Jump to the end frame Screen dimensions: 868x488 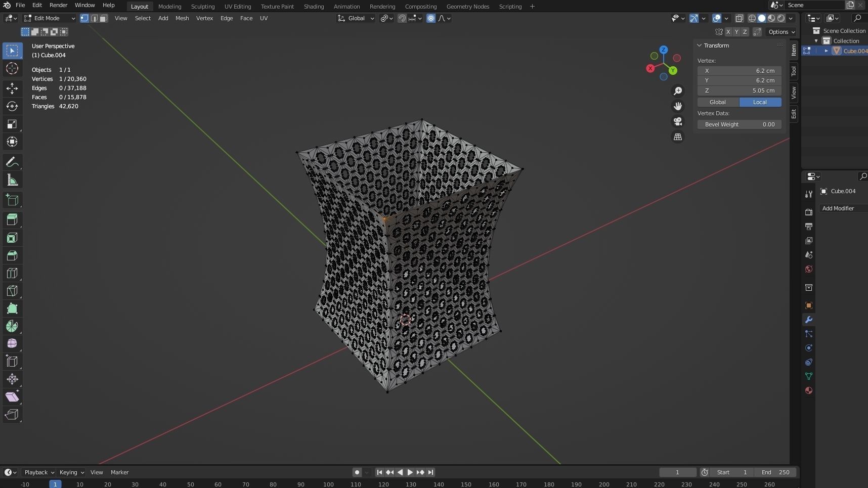pos(430,472)
